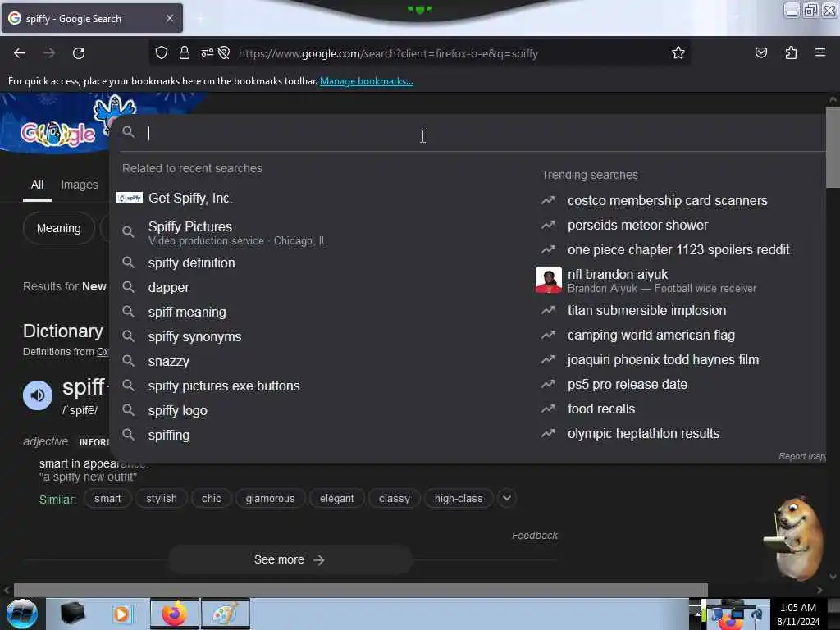Open the tracking protection shield icon
The height and width of the screenshot is (630, 840).
pos(162,52)
